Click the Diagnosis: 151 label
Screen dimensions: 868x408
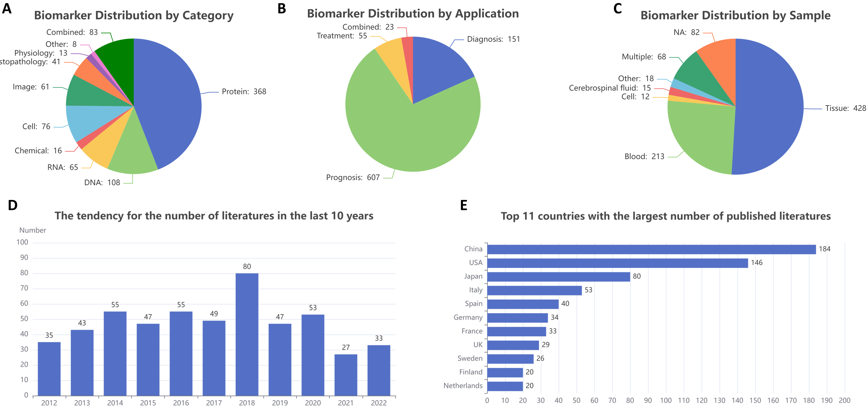(x=493, y=39)
